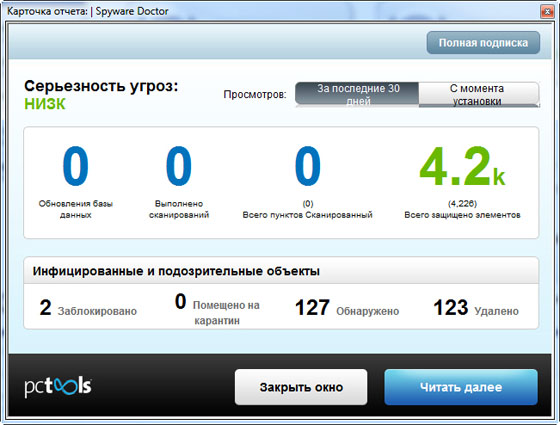The width and height of the screenshot is (560, 425).
Task: Click the 127 Обнаружено statistic
Action: tap(347, 308)
